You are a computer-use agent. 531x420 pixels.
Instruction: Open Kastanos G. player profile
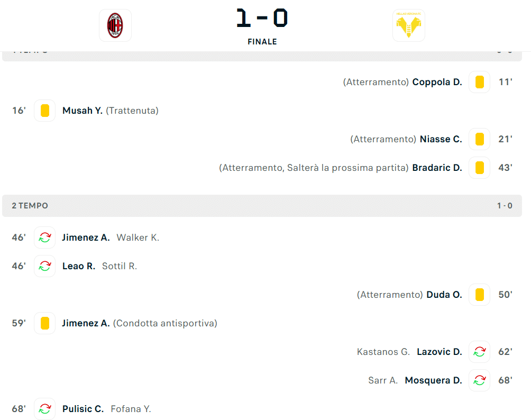pyautogui.click(x=383, y=352)
